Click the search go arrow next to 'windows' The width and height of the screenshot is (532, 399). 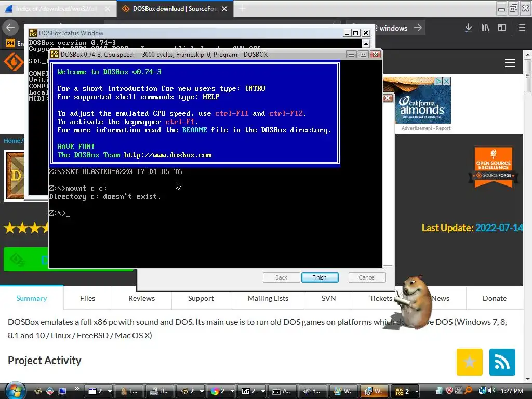tap(418, 28)
